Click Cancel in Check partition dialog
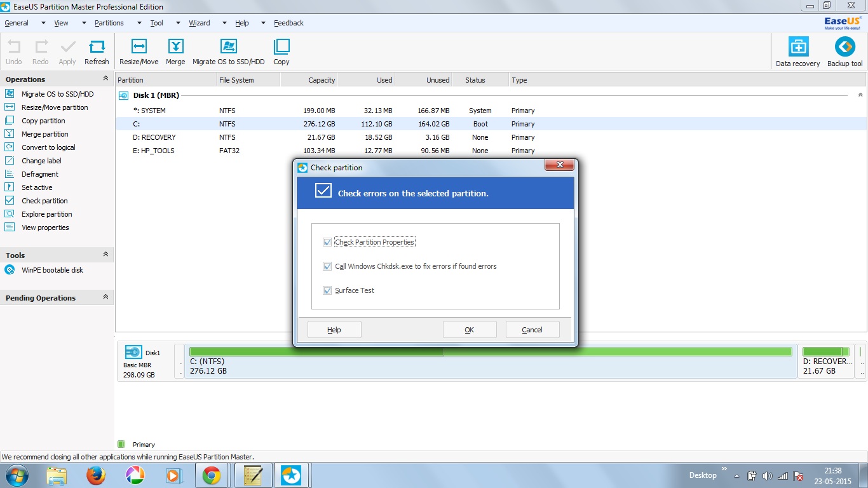The image size is (868, 488). pyautogui.click(x=532, y=330)
